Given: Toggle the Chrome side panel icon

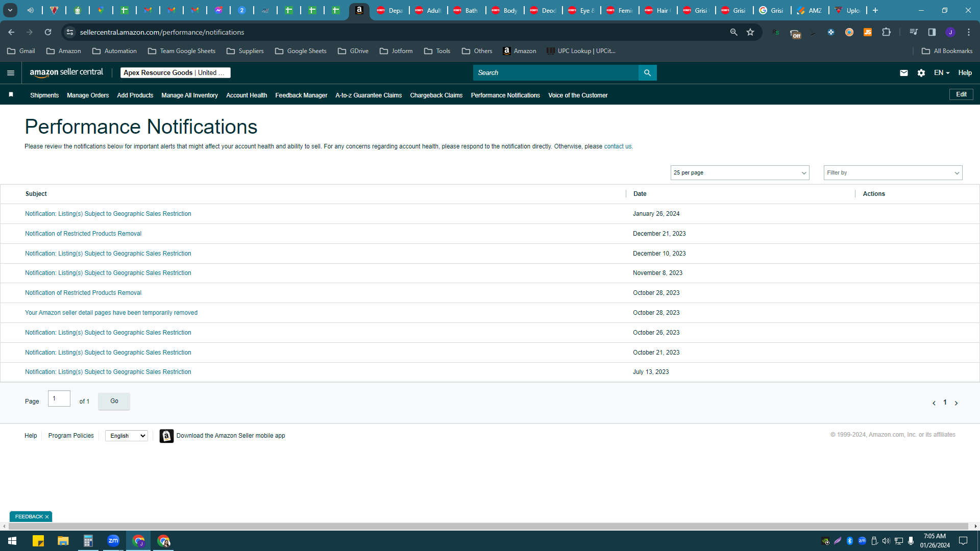Looking at the screenshot, I should [932, 32].
